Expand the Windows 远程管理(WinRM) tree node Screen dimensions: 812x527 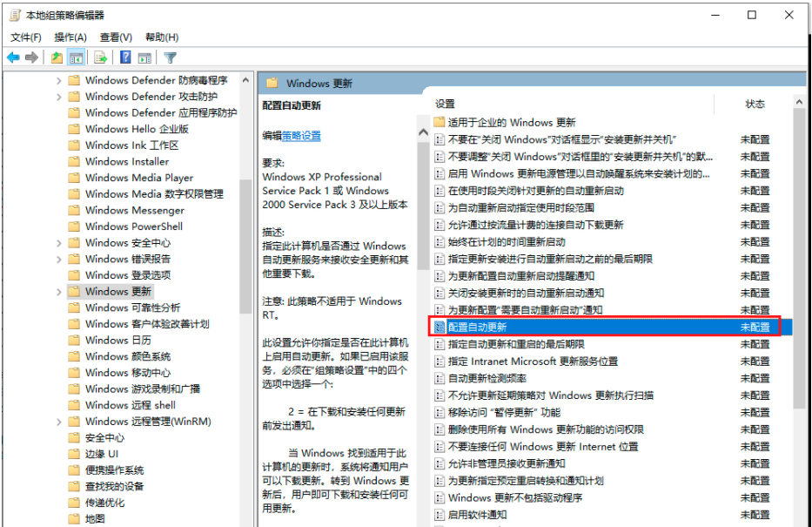(x=59, y=422)
